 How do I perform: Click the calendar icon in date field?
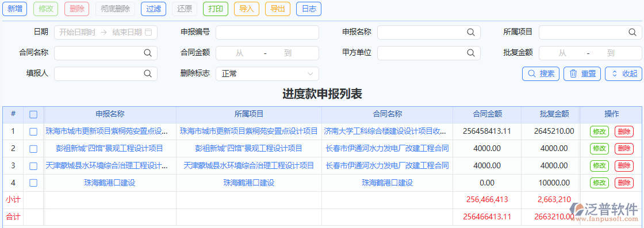click(x=149, y=32)
